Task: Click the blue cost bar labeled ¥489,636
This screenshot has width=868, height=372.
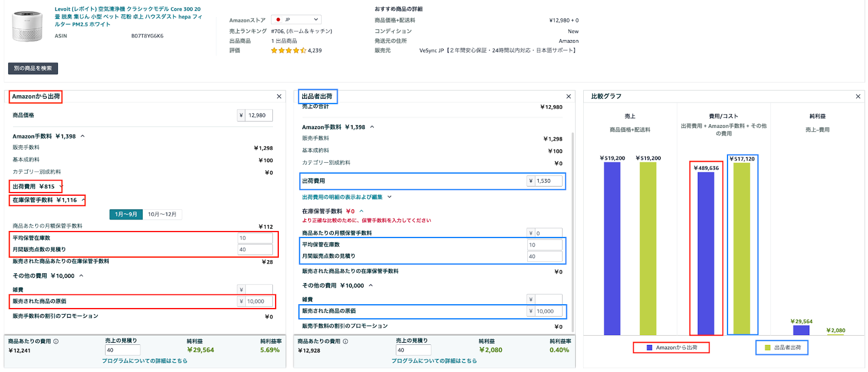Action: click(706, 253)
